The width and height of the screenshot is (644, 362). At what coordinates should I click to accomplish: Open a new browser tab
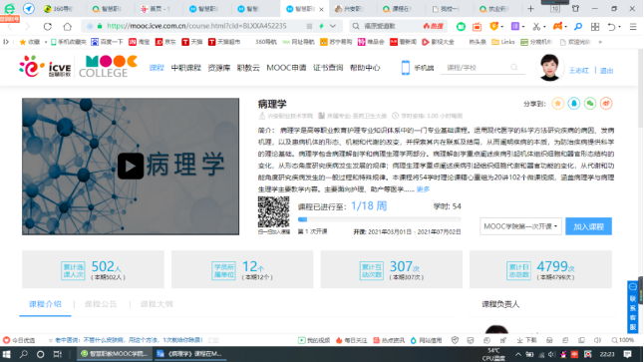click(530, 9)
